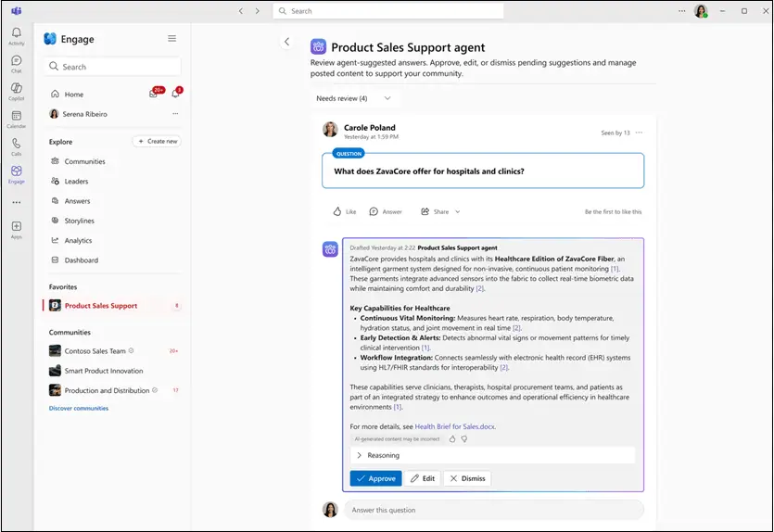Dismiss the agent's drafted answer
Screen dimensions: 774x532
[467, 478]
